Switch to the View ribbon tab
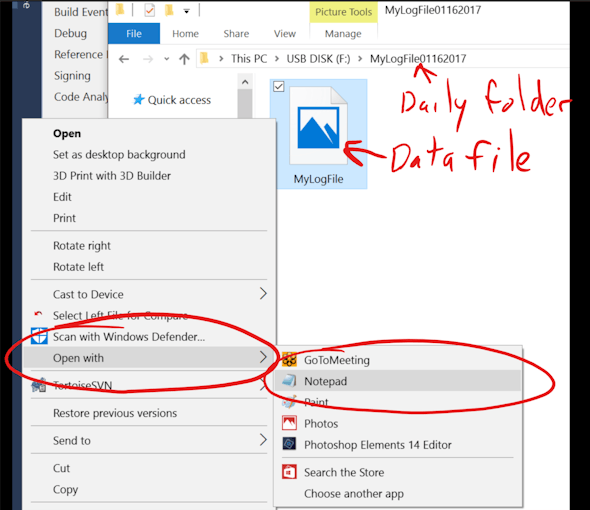This screenshot has width=590, height=510. (x=284, y=34)
